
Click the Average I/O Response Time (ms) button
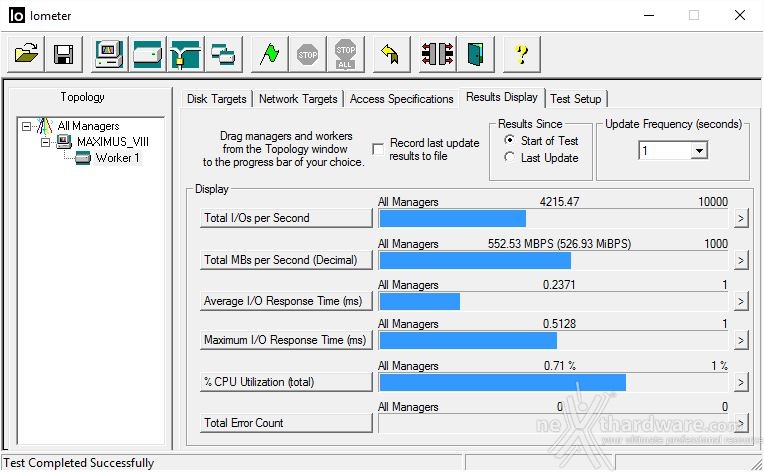[x=286, y=301]
